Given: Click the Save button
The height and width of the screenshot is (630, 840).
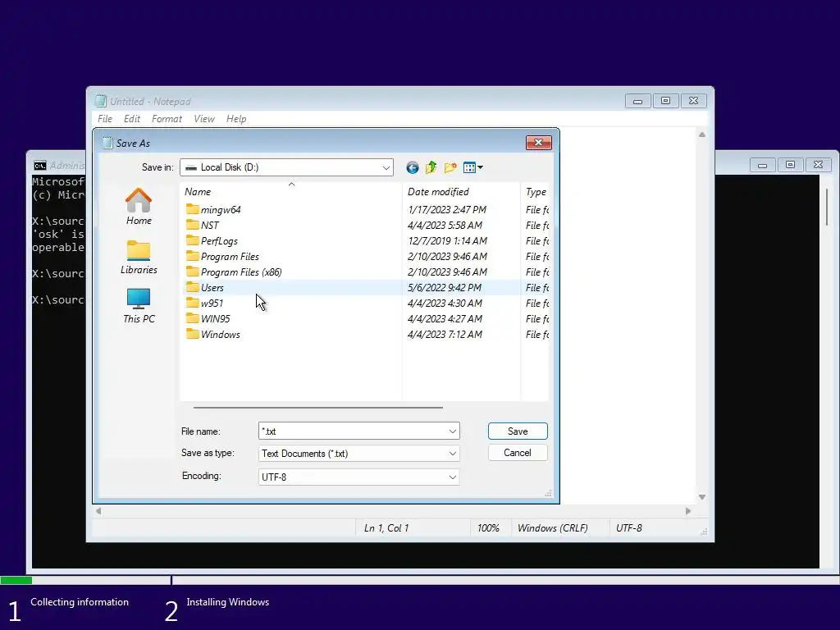Looking at the screenshot, I should [518, 431].
